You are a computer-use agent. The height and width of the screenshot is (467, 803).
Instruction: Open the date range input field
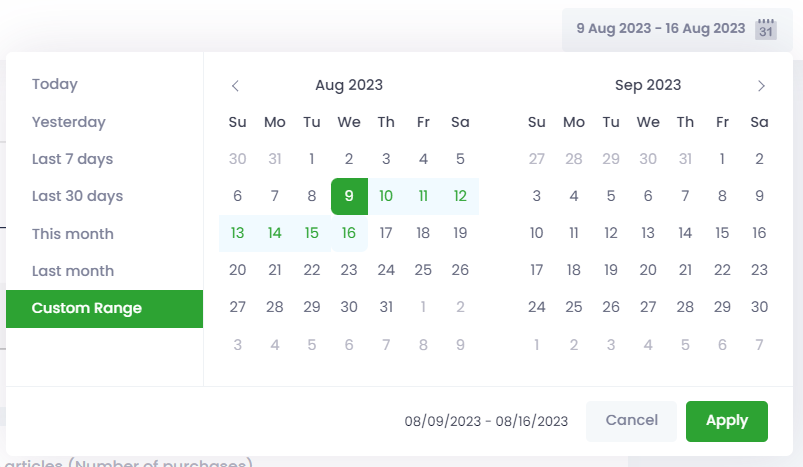point(660,29)
